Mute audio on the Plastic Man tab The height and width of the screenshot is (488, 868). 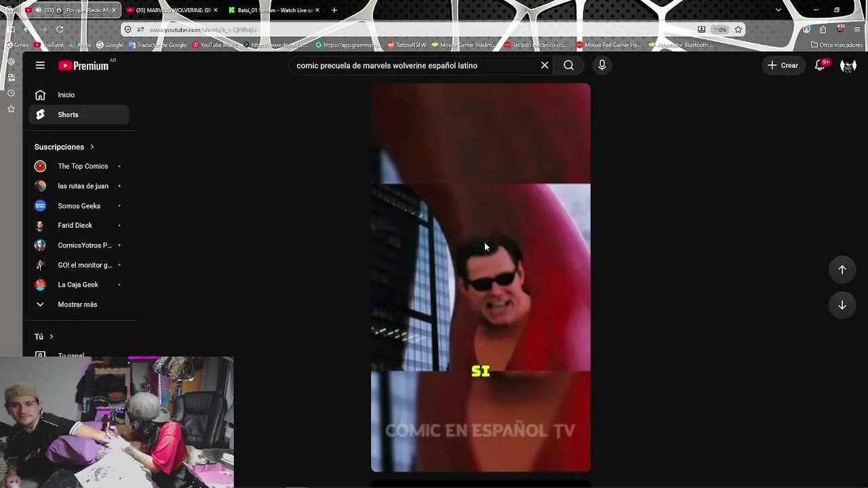click(38, 10)
